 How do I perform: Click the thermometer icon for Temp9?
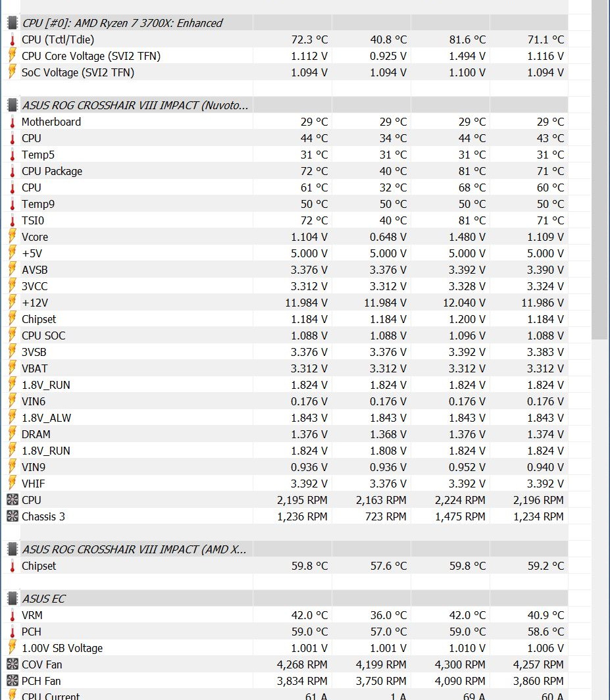coord(13,204)
